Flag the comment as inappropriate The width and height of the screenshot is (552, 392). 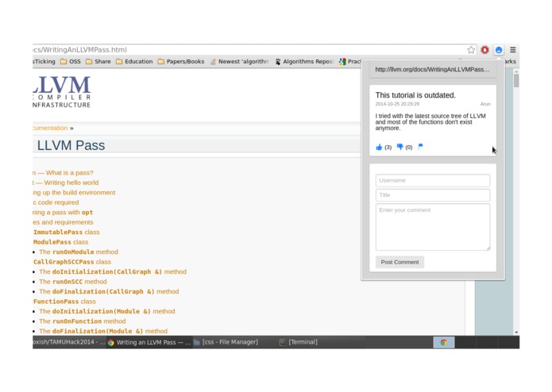[420, 147]
